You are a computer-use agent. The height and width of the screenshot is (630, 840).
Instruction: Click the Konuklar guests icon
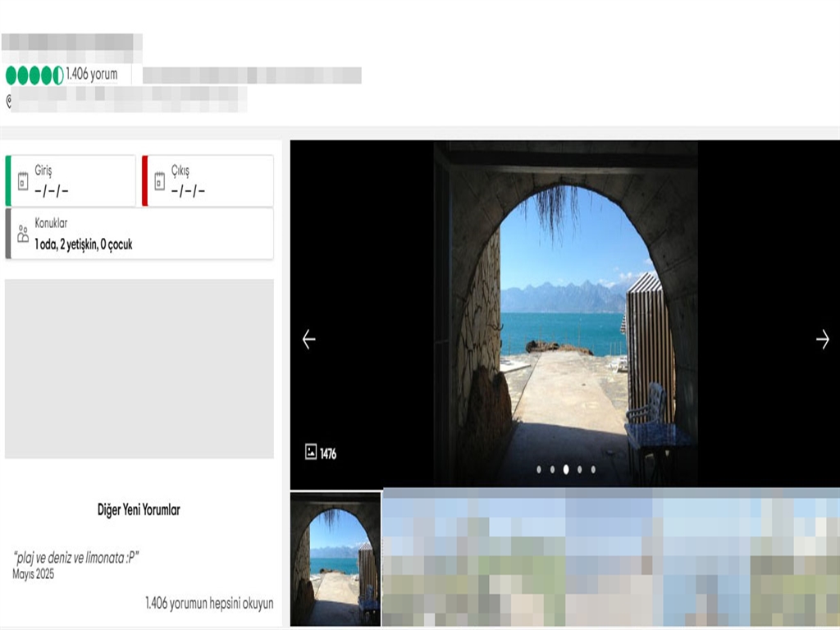[23, 234]
